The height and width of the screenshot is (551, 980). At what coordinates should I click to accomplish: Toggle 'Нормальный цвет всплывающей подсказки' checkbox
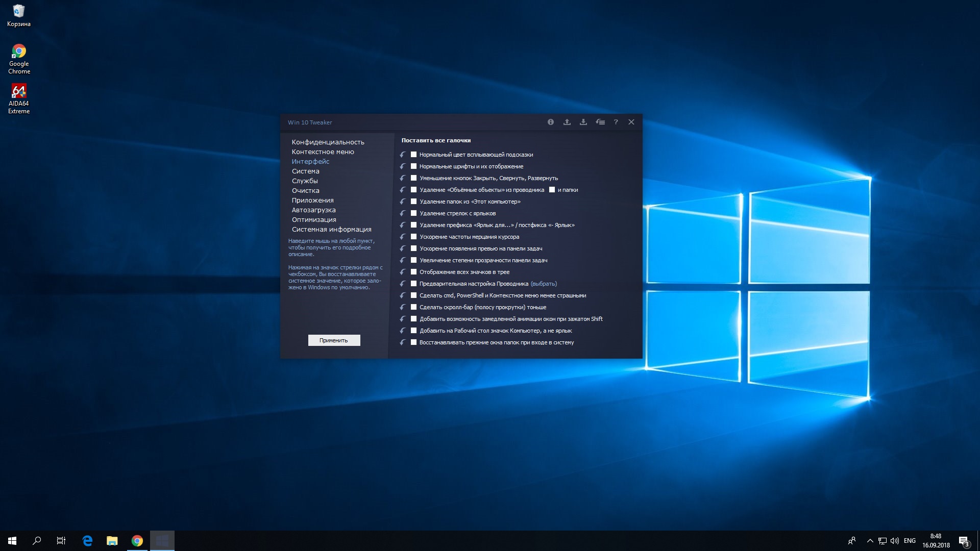(414, 154)
